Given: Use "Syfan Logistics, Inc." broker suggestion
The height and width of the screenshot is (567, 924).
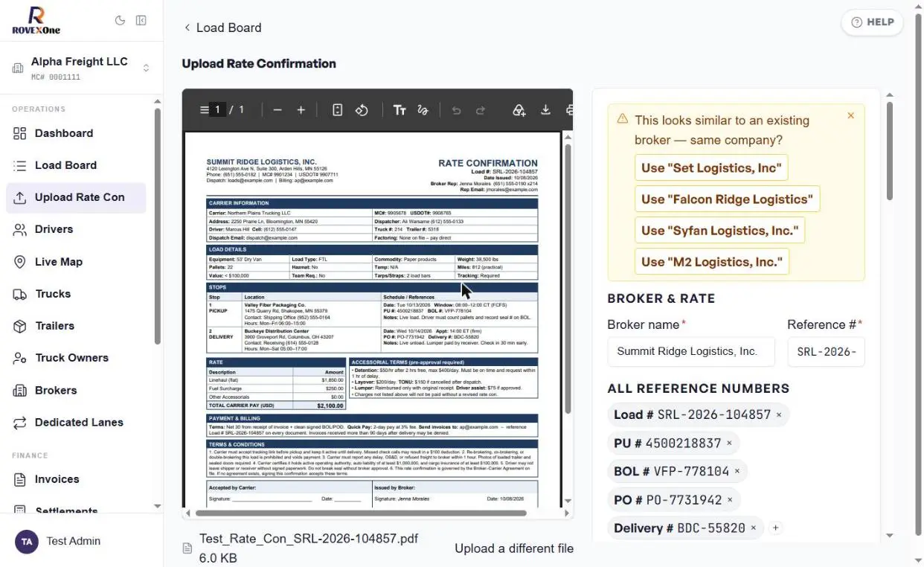Looking at the screenshot, I should (719, 230).
